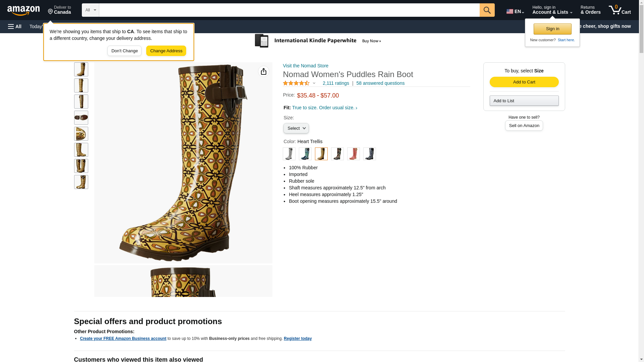Click the International Kindle Paperwhite banner
Viewport: 644px width, 362px height.
tap(318, 41)
